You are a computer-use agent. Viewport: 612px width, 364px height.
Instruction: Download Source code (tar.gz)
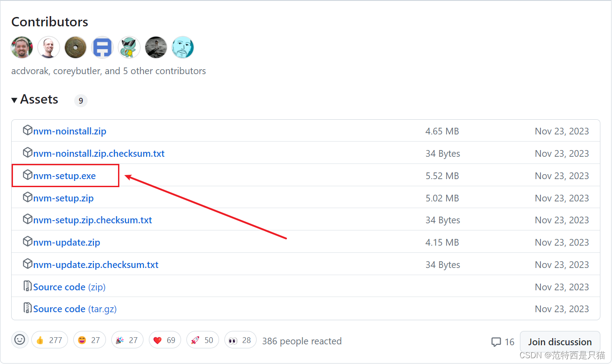(x=75, y=309)
